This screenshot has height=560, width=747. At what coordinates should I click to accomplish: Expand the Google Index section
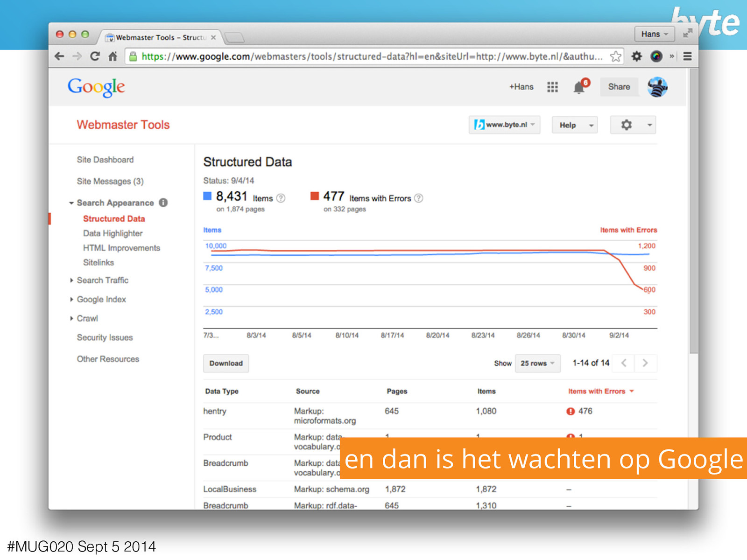coord(71,300)
